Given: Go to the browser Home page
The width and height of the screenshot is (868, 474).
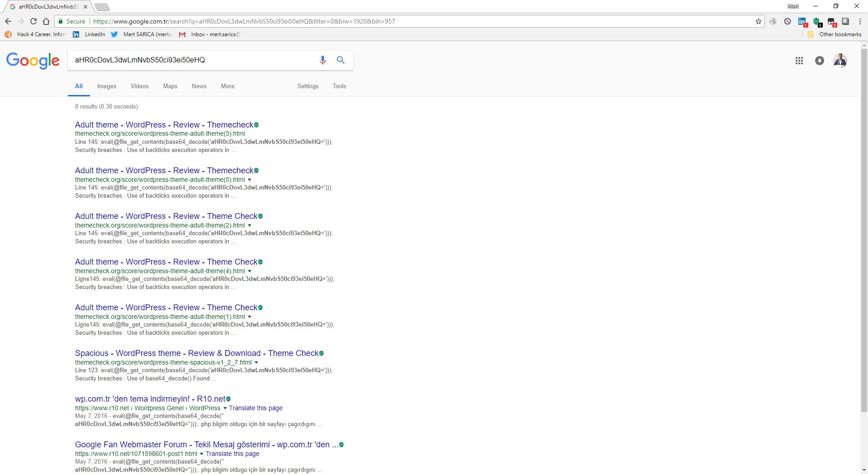Looking at the screenshot, I should click(x=46, y=21).
